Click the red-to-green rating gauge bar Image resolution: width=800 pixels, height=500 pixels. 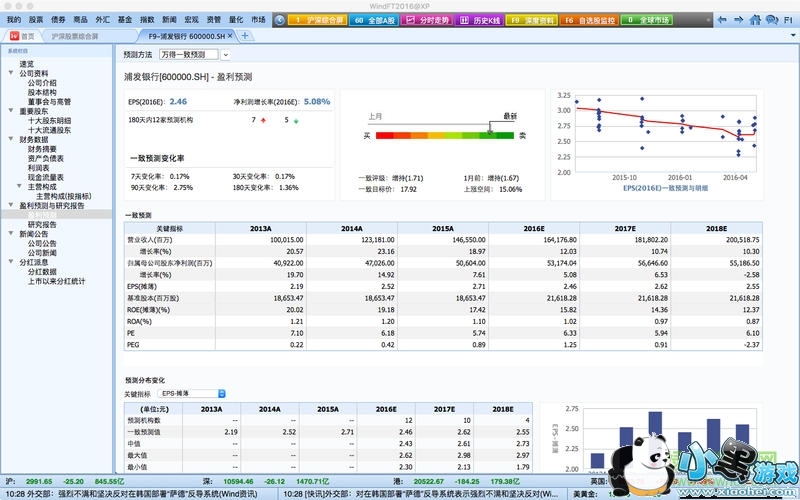click(444, 136)
